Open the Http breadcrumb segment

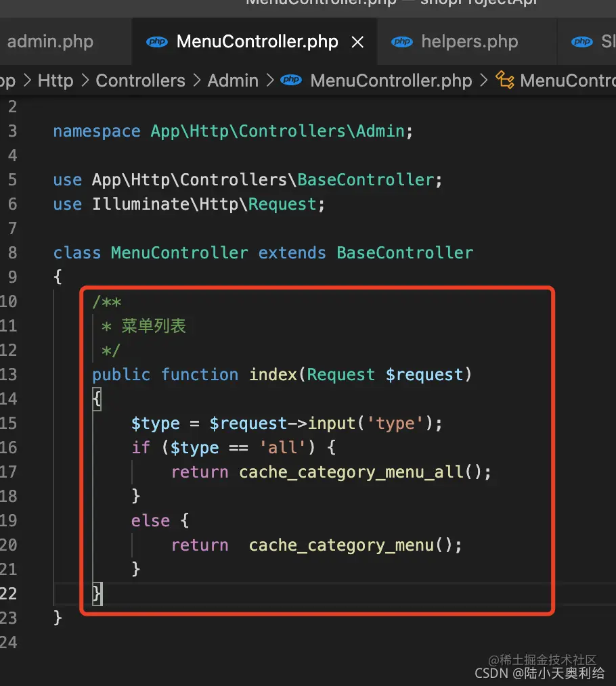pyautogui.click(x=56, y=81)
